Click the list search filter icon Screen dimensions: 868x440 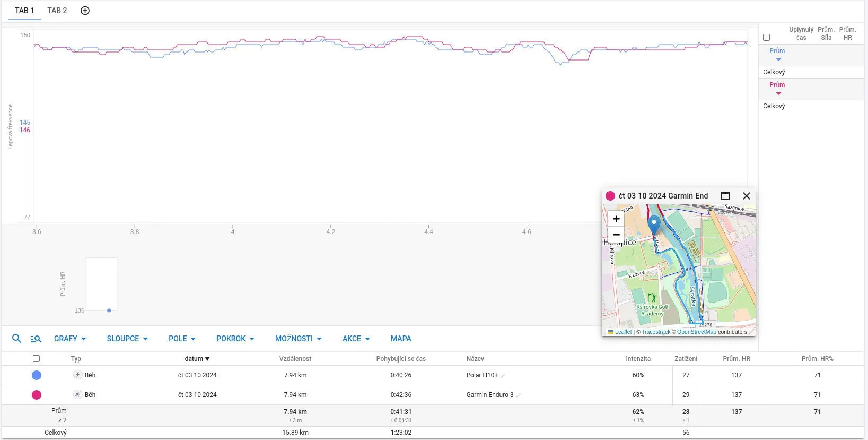pyautogui.click(x=36, y=339)
